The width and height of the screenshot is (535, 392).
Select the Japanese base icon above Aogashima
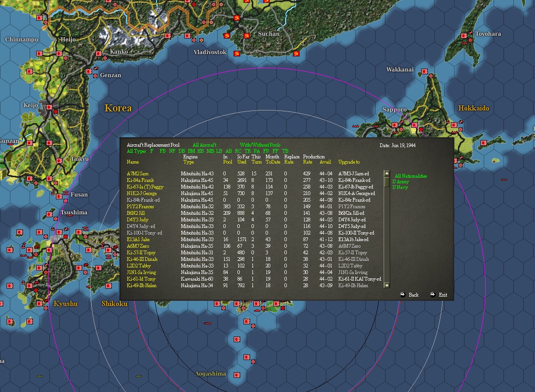[x=247, y=357]
